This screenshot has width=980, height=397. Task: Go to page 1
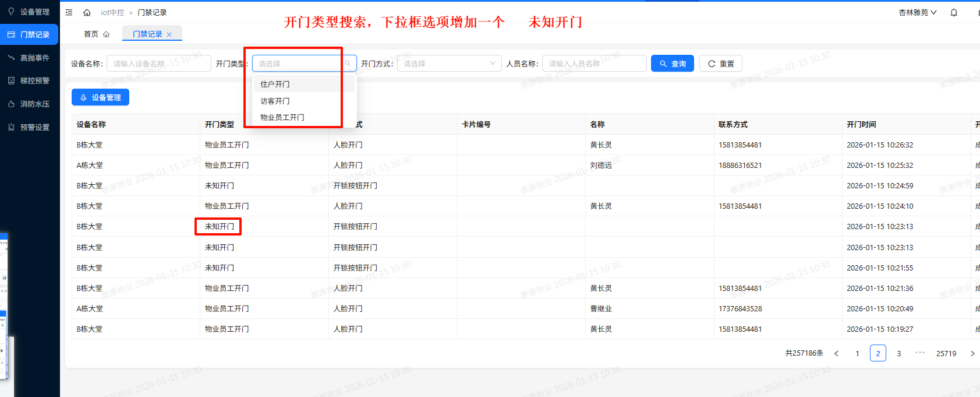pos(857,353)
